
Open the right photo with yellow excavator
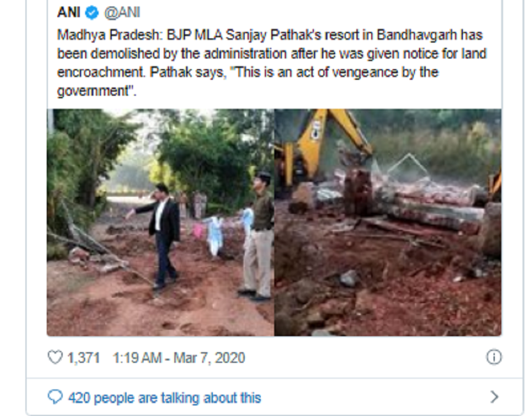click(x=388, y=222)
